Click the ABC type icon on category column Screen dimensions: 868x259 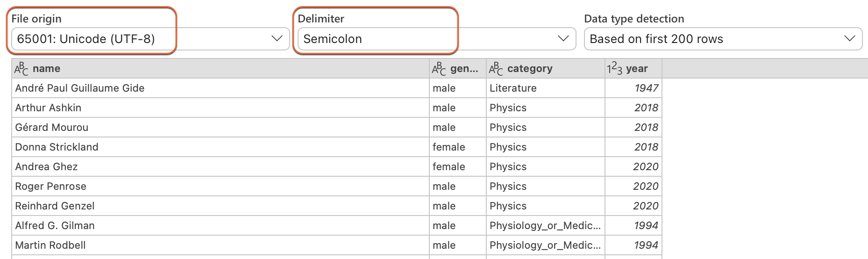(x=496, y=69)
